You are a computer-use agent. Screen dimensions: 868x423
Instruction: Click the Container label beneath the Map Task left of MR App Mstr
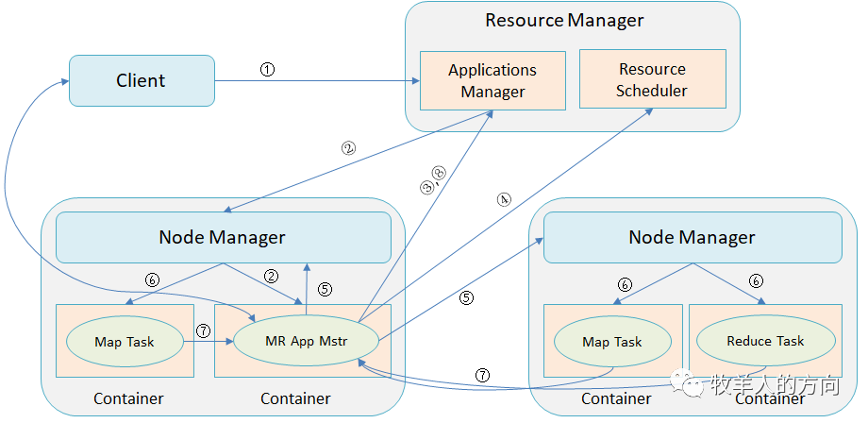(x=128, y=398)
